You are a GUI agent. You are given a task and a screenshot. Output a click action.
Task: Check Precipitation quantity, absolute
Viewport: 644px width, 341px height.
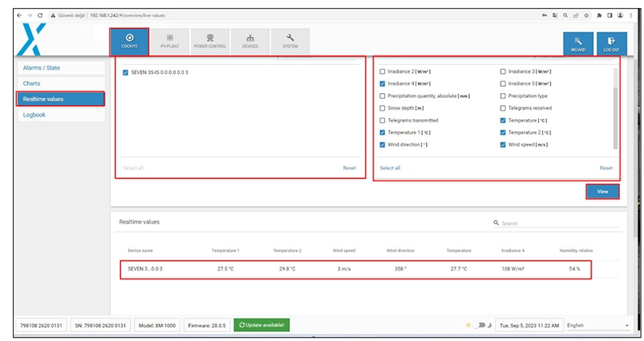[x=382, y=96]
